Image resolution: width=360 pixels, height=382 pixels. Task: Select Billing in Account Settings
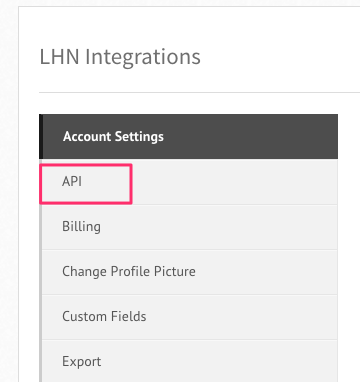(188, 227)
